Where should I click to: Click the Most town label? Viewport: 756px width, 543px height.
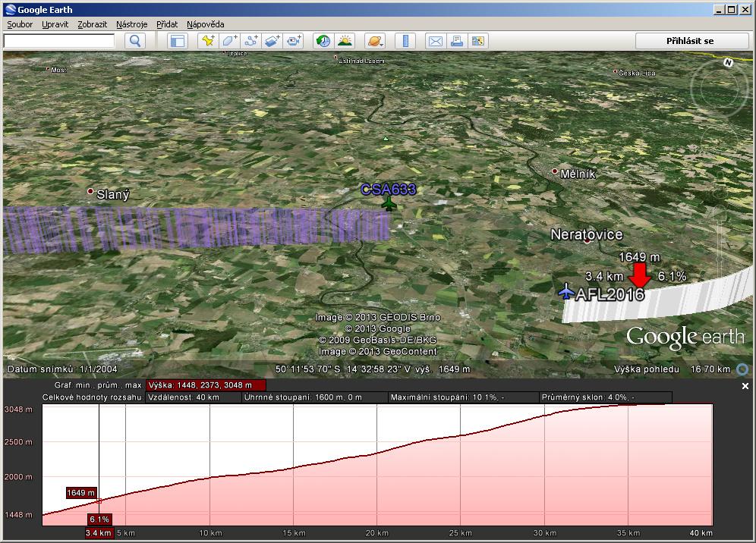pos(58,71)
